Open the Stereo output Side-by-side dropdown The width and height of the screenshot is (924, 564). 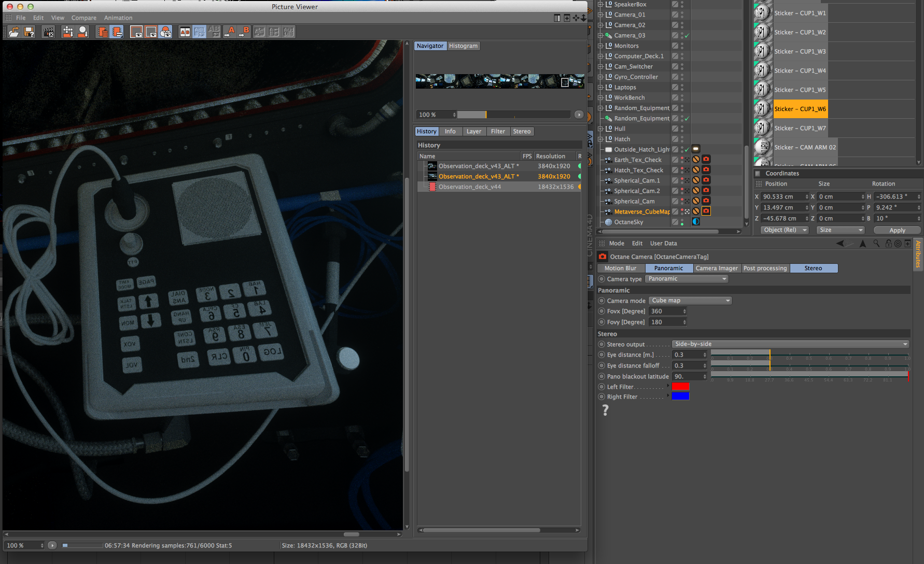[x=791, y=344]
